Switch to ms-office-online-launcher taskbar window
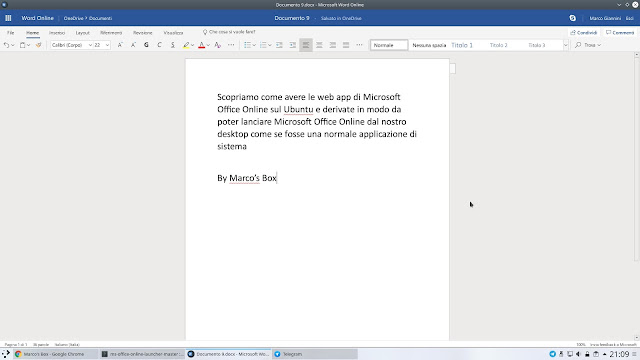The image size is (640, 360). point(142,354)
